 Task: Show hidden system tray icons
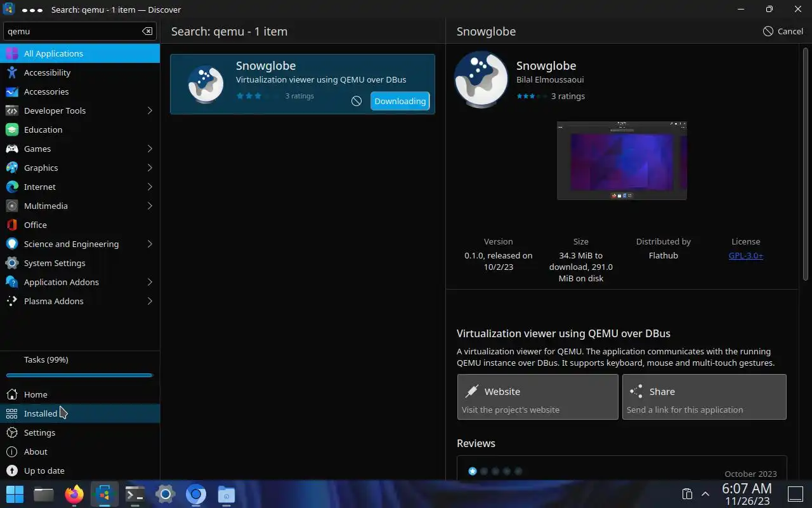[705, 494]
